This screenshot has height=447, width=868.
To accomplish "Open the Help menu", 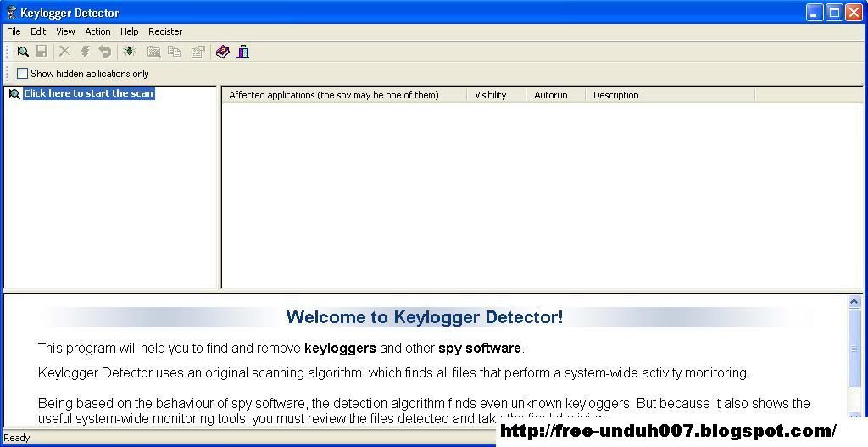I will (x=130, y=31).
